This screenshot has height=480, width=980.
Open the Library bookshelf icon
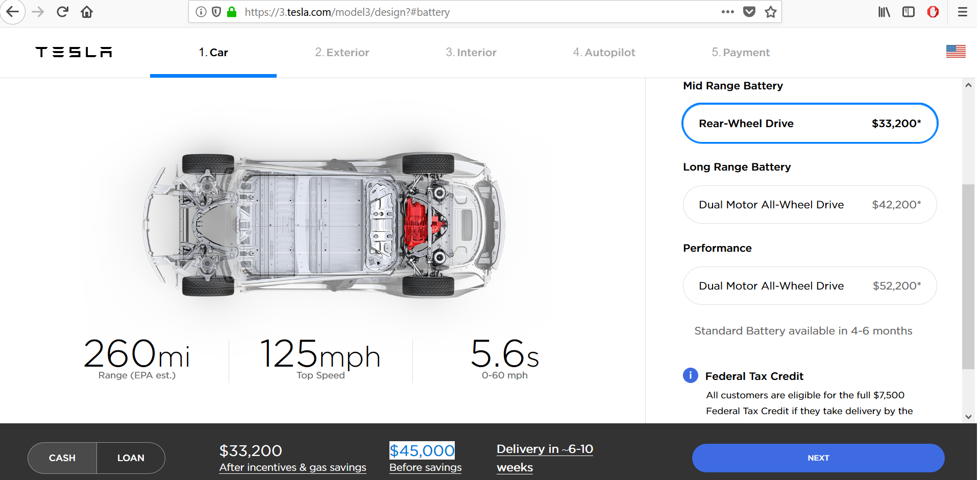884,12
